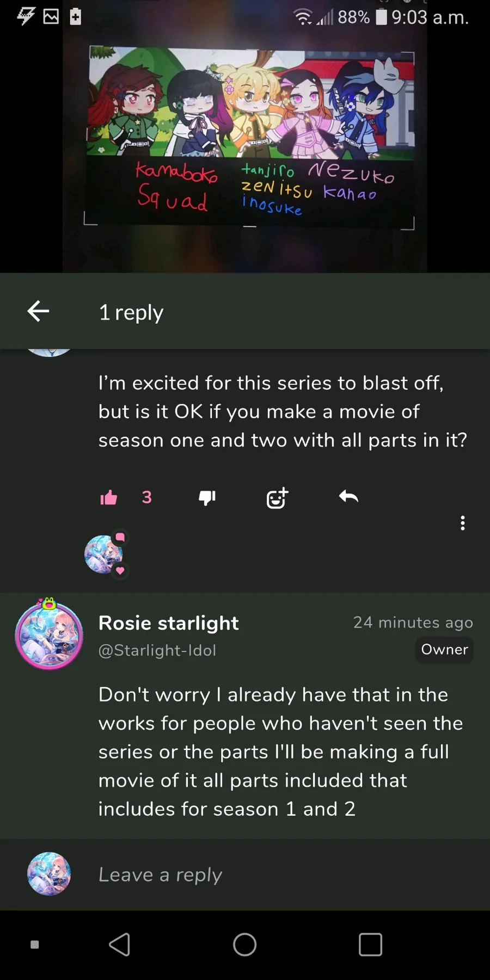Open Rosie starlight's profile picture
This screenshot has width=490, height=980.
click(x=49, y=635)
